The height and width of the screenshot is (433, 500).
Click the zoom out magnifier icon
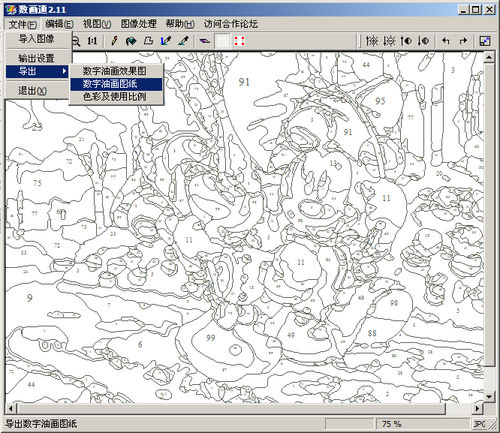click(76, 41)
